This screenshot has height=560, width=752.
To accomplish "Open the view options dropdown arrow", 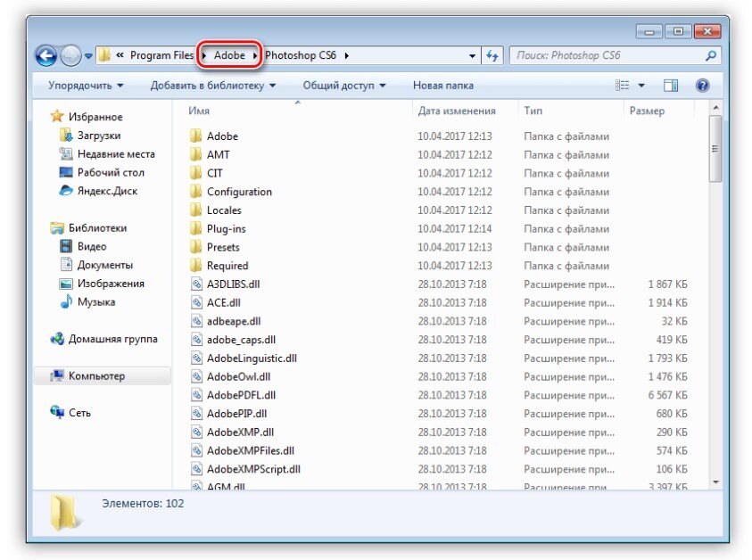I will pos(641,86).
